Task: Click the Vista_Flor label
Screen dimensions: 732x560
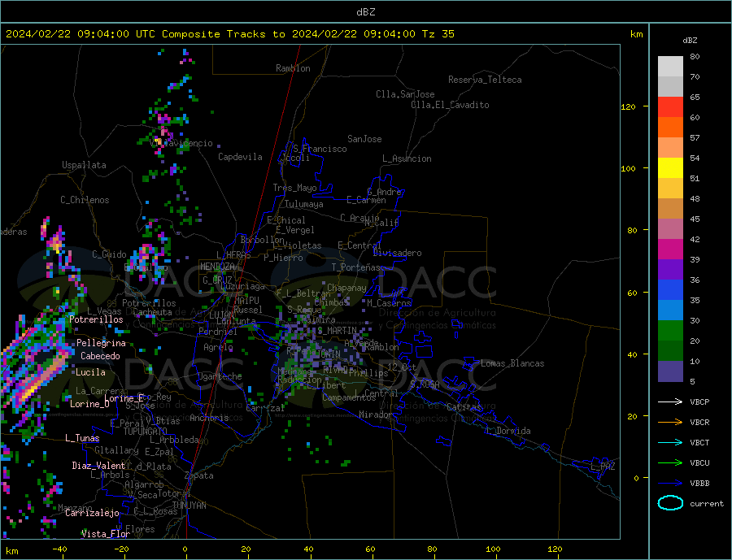Action: coord(106,534)
